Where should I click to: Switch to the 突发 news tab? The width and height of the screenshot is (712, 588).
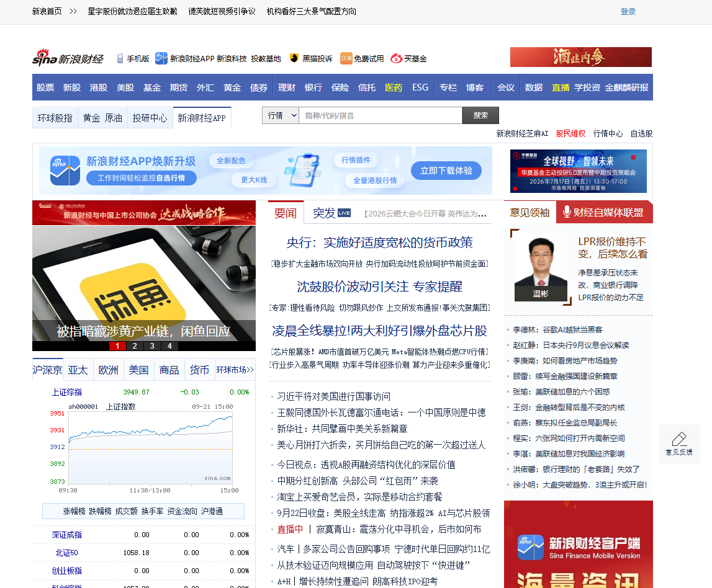click(x=324, y=213)
